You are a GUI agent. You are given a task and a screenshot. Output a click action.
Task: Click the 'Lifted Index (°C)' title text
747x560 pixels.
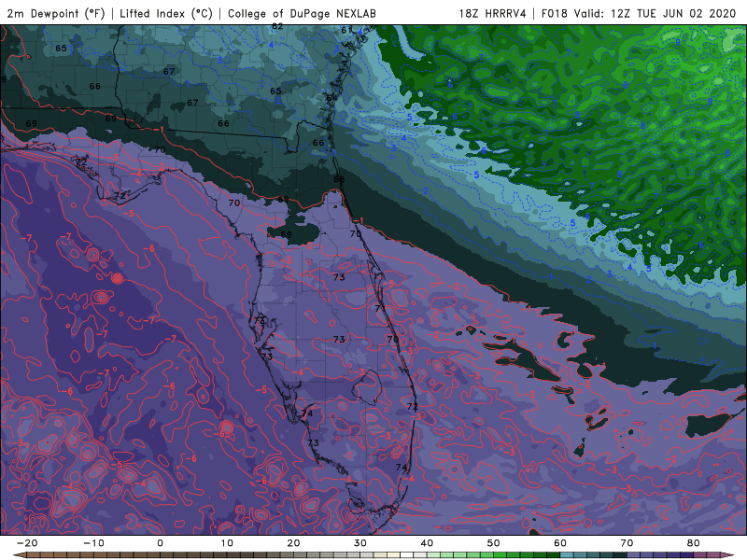[x=166, y=13]
